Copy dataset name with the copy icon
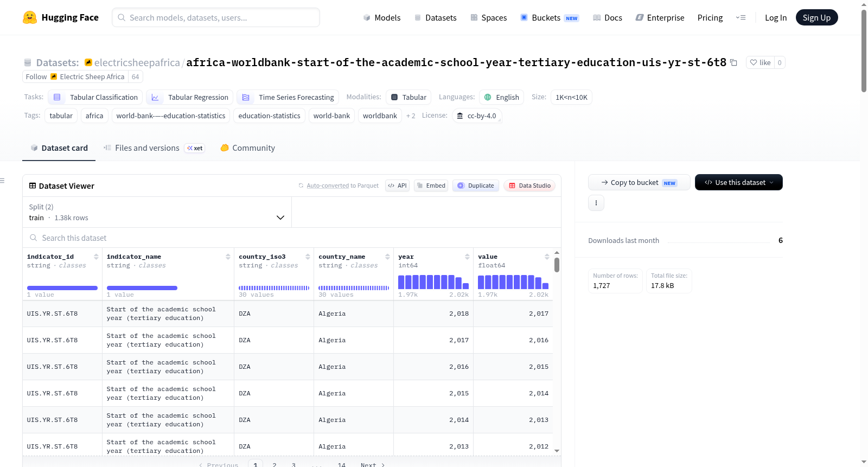This screenshot has width=868, height=467. (x=733, y=62)
